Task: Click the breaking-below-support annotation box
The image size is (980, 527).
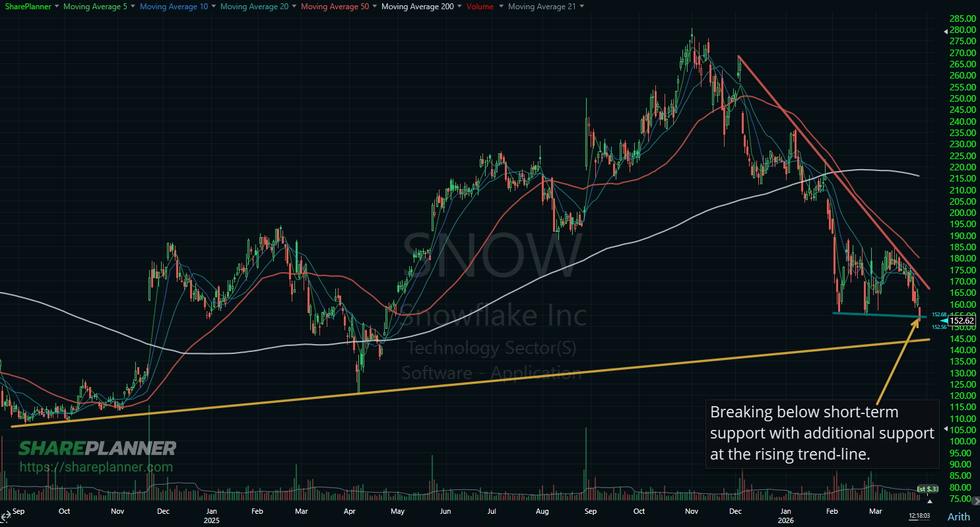Action: point(822,433)
